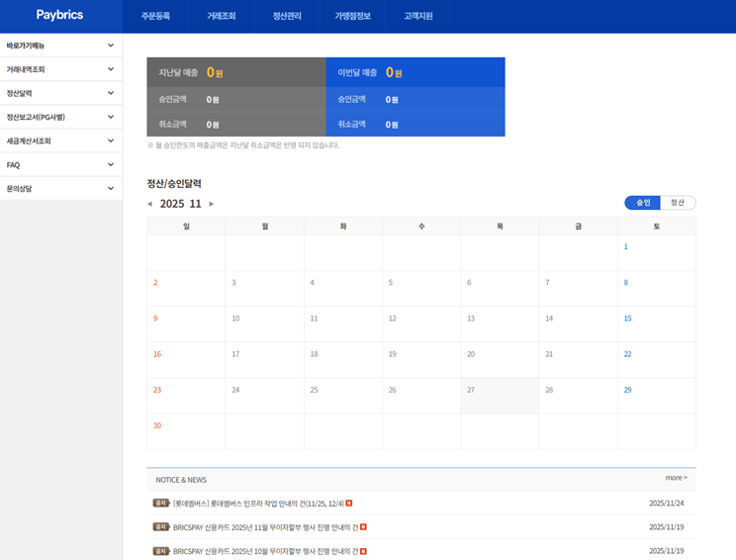The image size is (736, 560).
Task: Click 공지 badge on 11월 무이자할부 notice
Action: point(160,527)
